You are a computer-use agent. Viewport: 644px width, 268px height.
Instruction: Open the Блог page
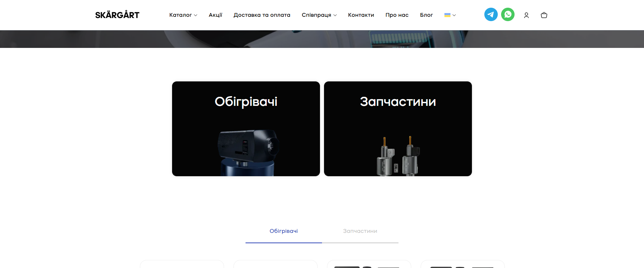tap(426, 15)
